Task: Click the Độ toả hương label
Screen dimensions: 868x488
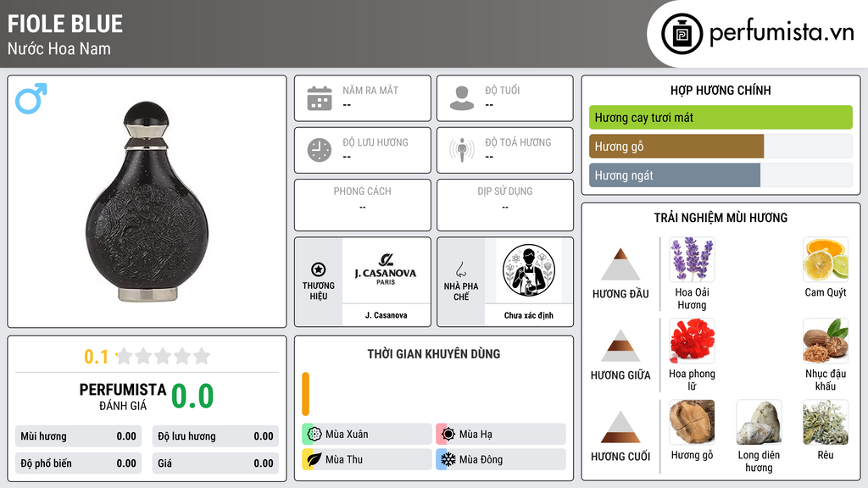Action: point(518,142)
